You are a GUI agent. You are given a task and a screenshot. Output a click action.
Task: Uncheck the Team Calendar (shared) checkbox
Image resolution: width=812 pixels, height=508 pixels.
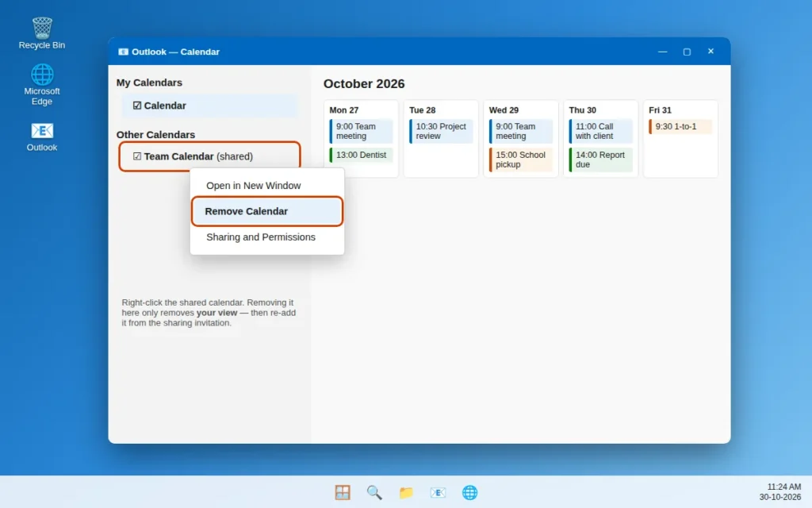pos(136,156)
